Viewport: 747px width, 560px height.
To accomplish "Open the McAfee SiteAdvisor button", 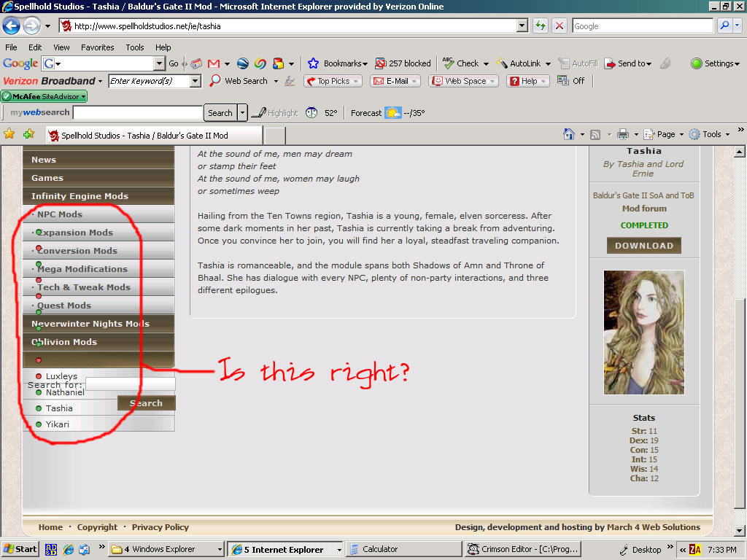I will pyautogui.click(x=44, y=97).
